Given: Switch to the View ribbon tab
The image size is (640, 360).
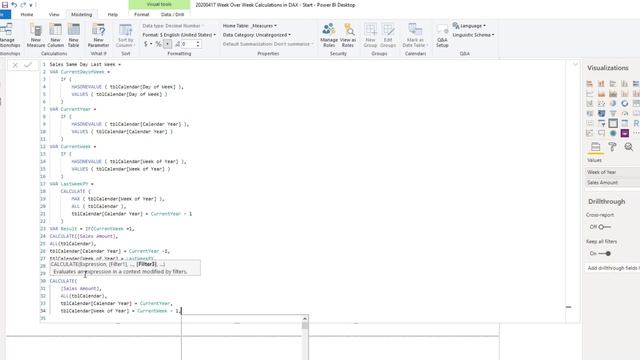Looking at the screenshot, I should (x=54, y=14).
